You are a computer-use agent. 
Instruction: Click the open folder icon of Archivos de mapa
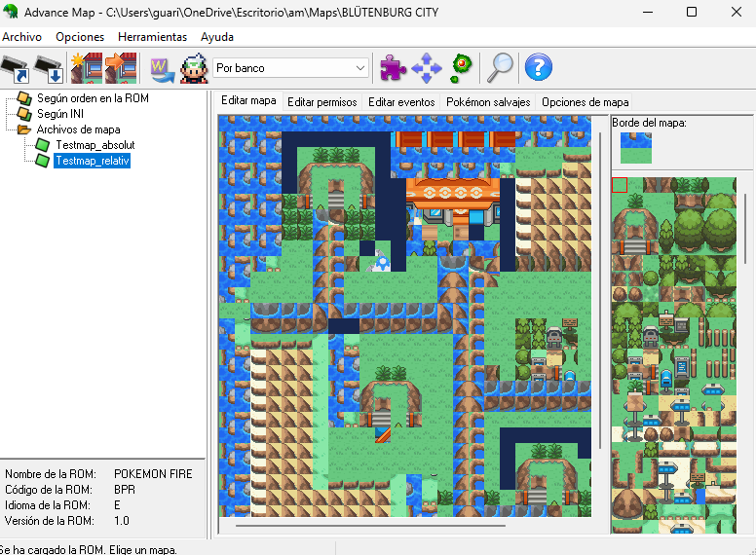point(24,129)
